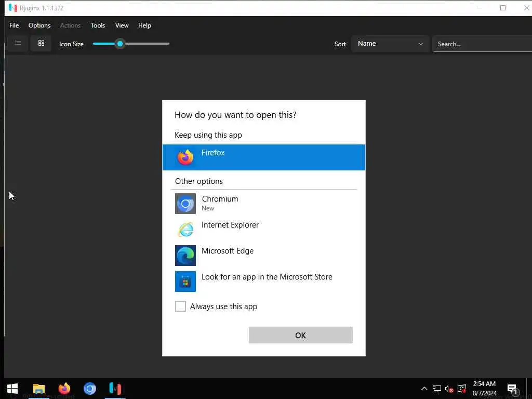Open the File menu

14,25
